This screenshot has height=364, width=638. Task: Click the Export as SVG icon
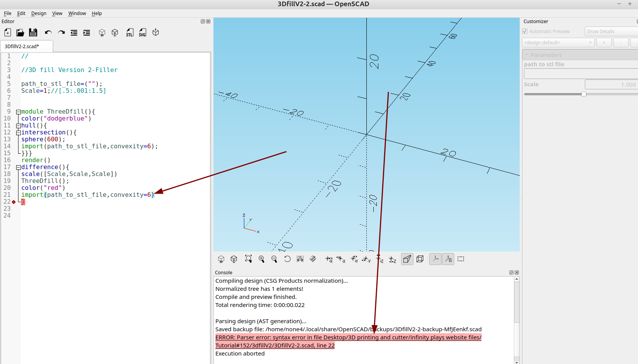click(143, 33)
